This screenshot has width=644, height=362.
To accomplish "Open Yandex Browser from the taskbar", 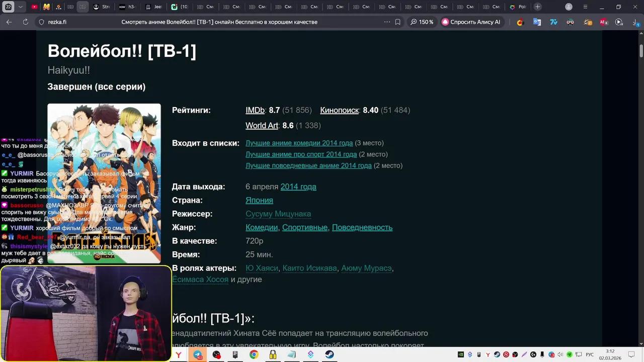I will coord(179,354).
